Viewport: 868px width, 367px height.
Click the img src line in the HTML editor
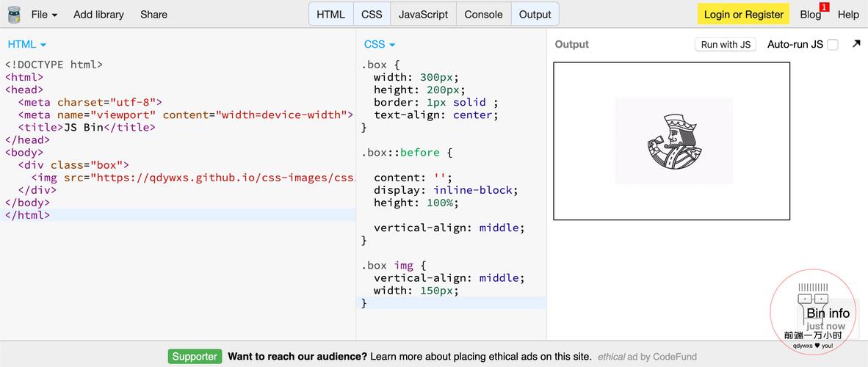click(192, 178)
